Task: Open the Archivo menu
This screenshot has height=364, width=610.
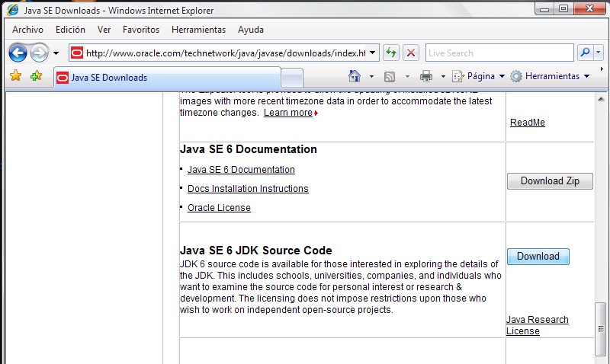Action: [27, 30]
